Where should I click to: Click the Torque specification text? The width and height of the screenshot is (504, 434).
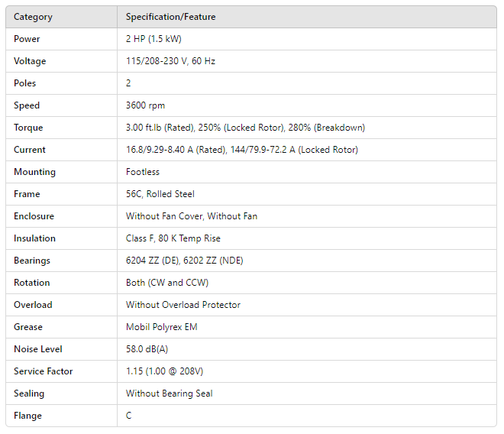[245, 128]
